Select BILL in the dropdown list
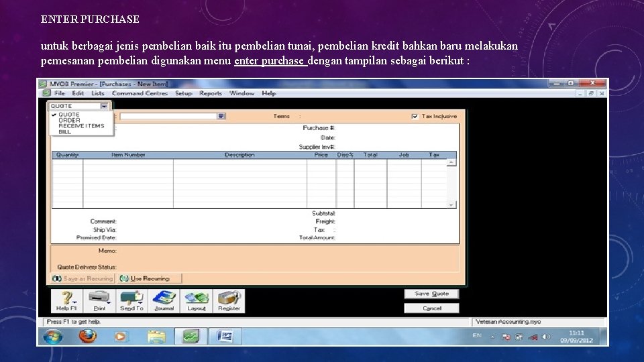The image size is (644, 362). pos(64,132)
